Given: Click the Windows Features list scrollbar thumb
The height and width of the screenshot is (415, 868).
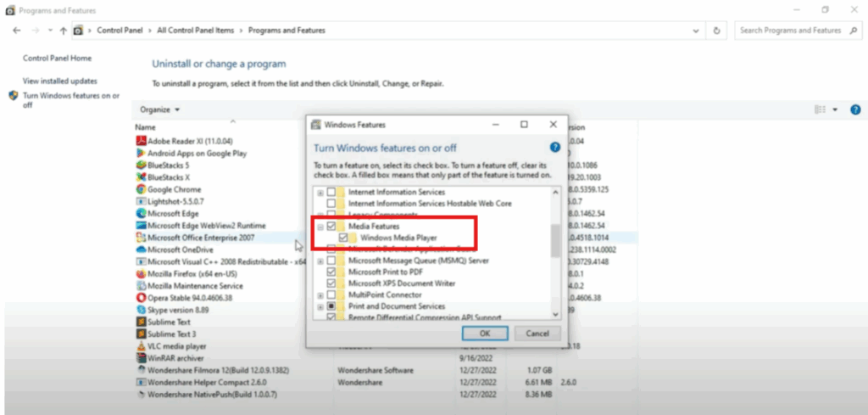Looking at the screenshot, I should point(556,240).
